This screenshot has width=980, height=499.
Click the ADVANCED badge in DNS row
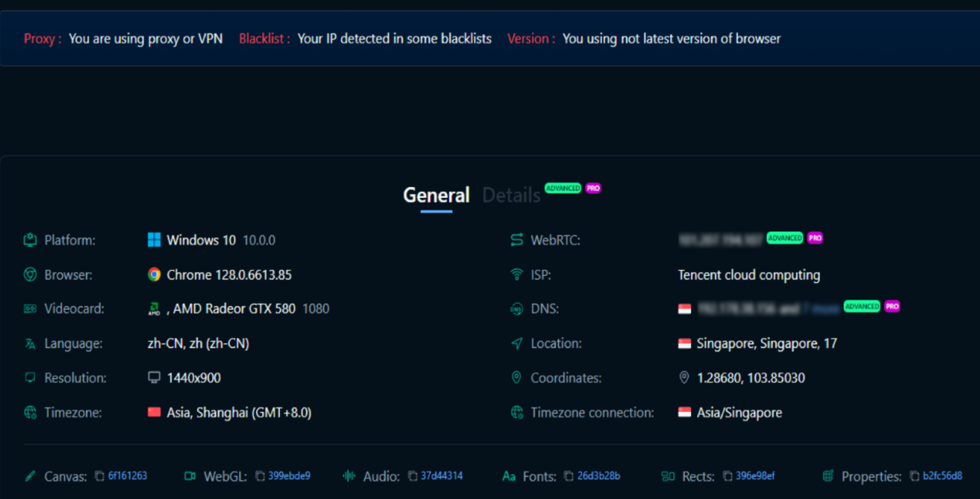(x=862, y=306)
